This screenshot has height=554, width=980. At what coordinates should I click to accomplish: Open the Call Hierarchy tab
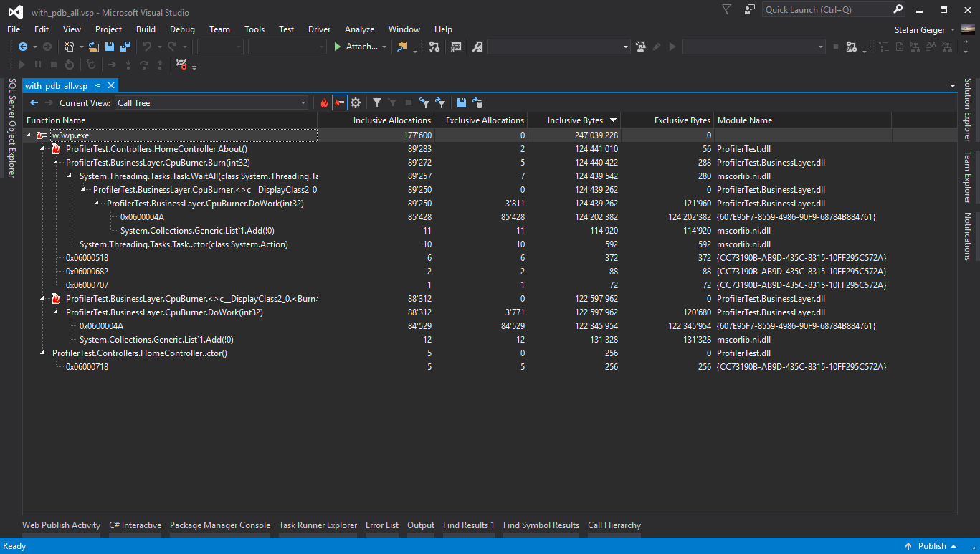614,525
